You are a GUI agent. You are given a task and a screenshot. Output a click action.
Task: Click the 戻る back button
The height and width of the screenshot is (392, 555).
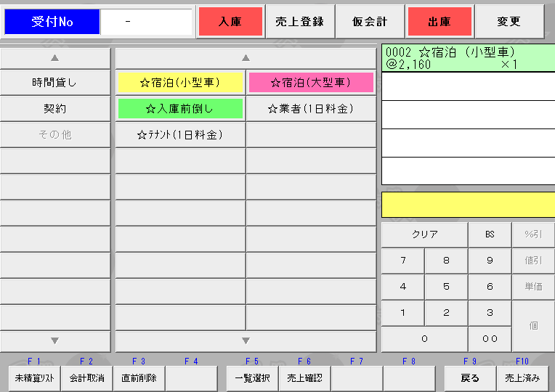tap(470, 378)
